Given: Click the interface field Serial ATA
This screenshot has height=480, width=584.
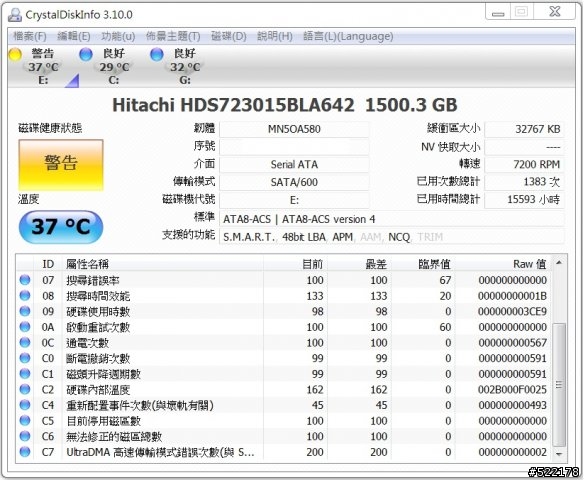Looking at the screenshot, I should (294, 164).
